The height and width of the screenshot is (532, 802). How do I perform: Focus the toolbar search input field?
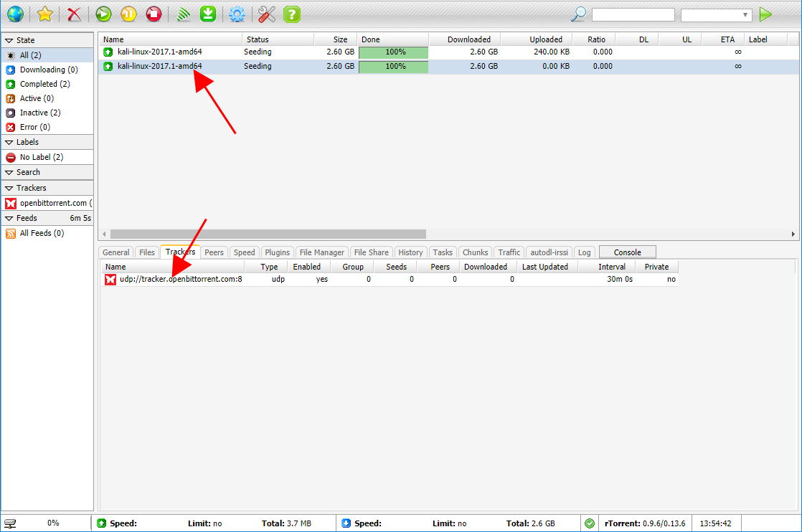click(633, 15)
